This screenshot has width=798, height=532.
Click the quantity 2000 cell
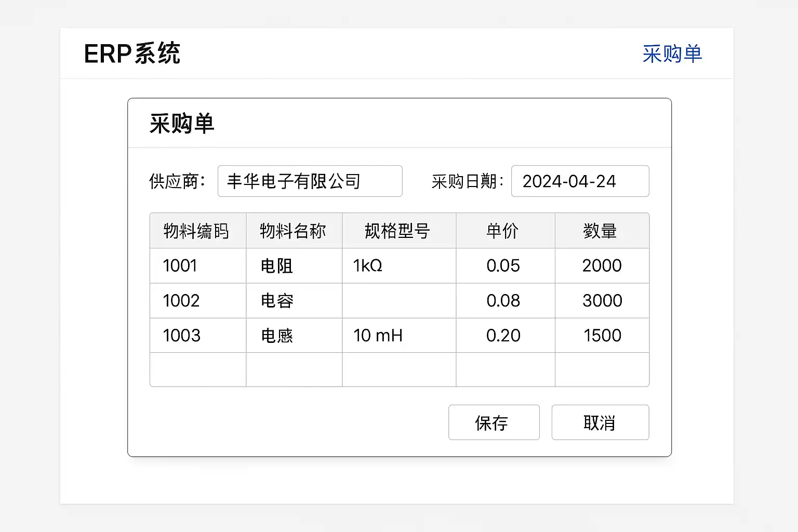tap(602, 266)
